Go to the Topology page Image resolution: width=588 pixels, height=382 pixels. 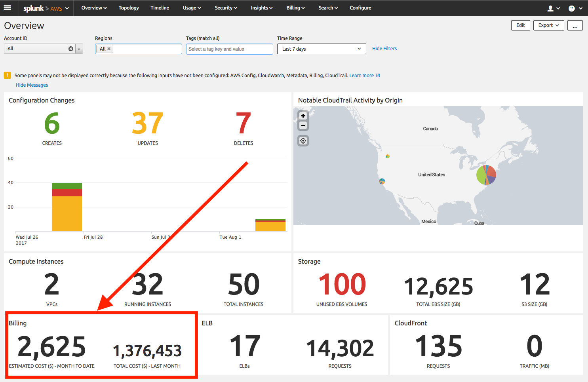(x=129, y=8)
